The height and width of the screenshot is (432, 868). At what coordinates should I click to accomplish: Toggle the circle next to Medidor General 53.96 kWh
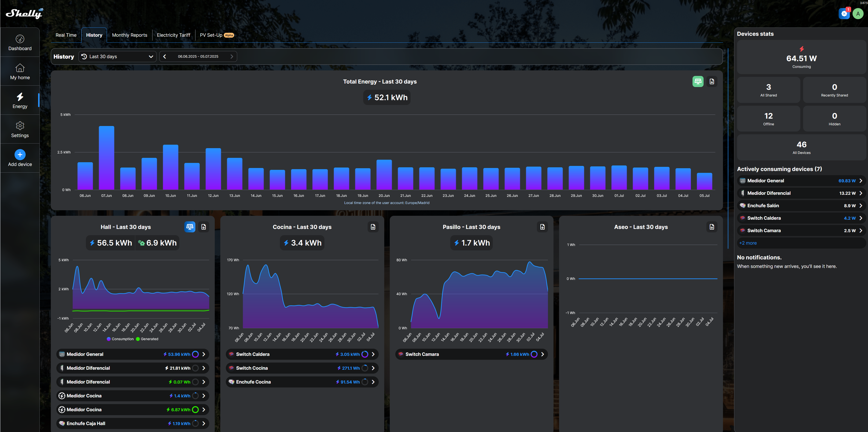coord(195,354)
